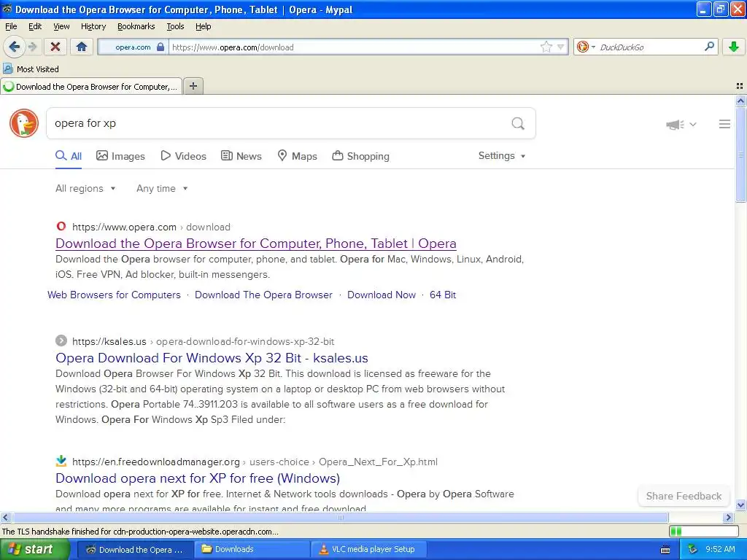Open the File menu
The image size is (747, 560).
coord(11,26)
